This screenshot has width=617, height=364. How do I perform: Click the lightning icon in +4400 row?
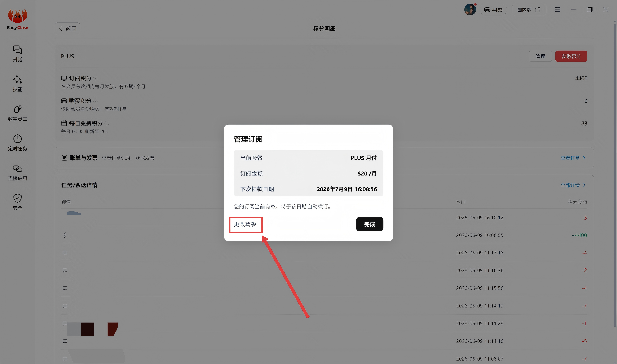(x=65, y=235)
